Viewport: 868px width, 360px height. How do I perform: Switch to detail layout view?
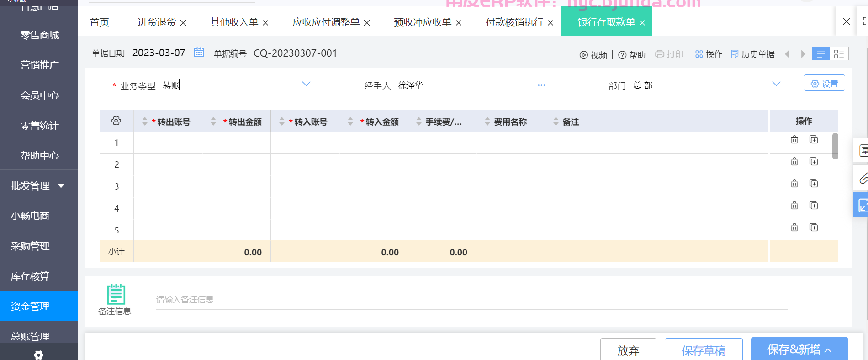(839, 54)
